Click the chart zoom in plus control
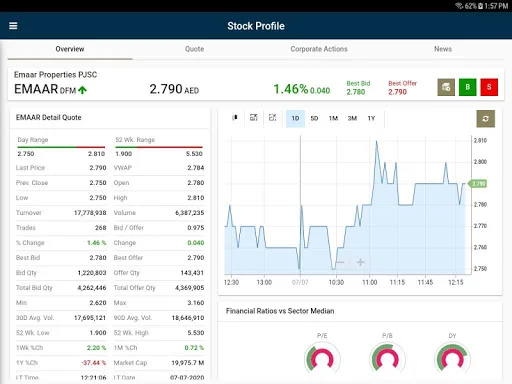 [360, 262]
